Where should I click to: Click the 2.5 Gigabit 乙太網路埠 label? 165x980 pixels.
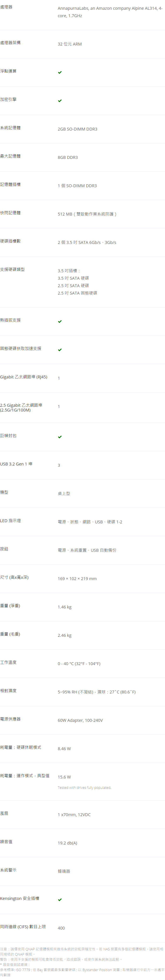pyautogui.click(x=21, y=407)
